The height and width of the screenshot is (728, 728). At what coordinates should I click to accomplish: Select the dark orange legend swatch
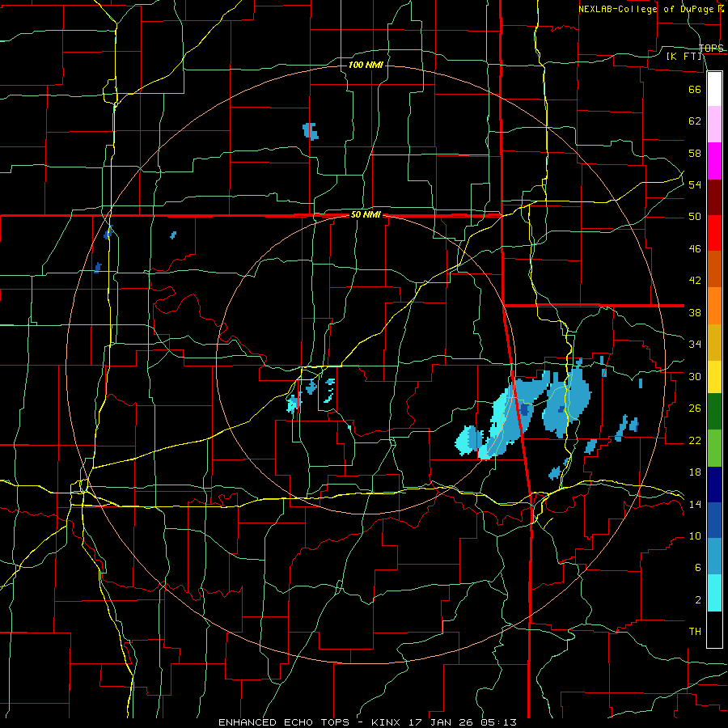[x=714, y=269]
